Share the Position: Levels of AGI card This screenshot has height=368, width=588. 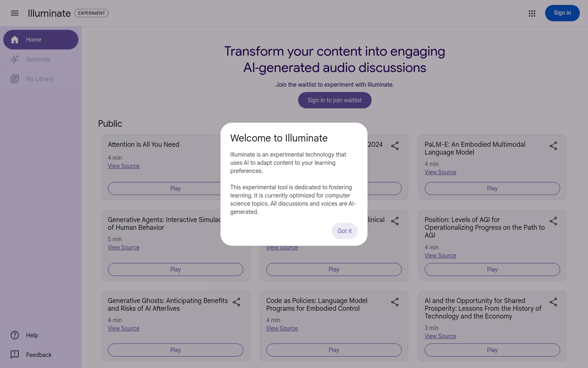[553, 221]
